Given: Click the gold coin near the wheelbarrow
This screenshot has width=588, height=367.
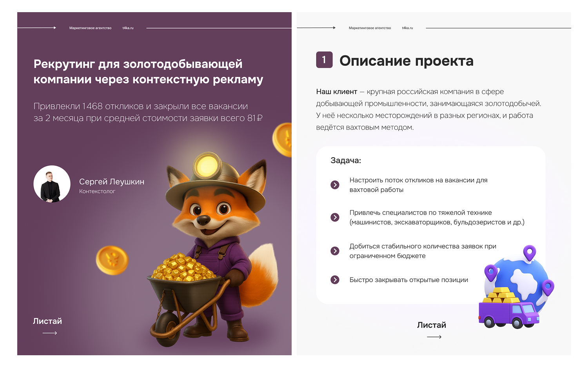Looking at the screenshot, I should point(112,260).
